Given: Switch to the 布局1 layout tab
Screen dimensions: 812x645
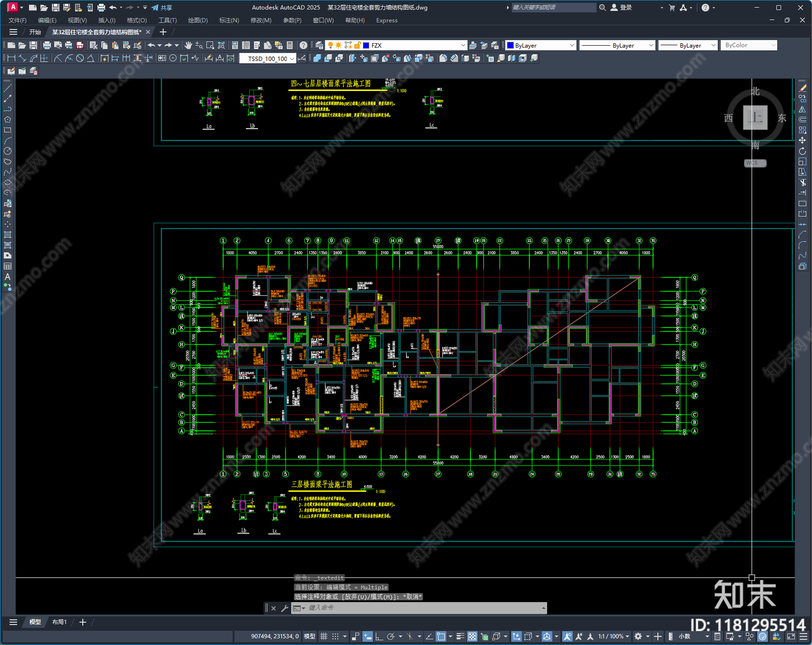Looking at the screenshot, I should coord(59,622).
